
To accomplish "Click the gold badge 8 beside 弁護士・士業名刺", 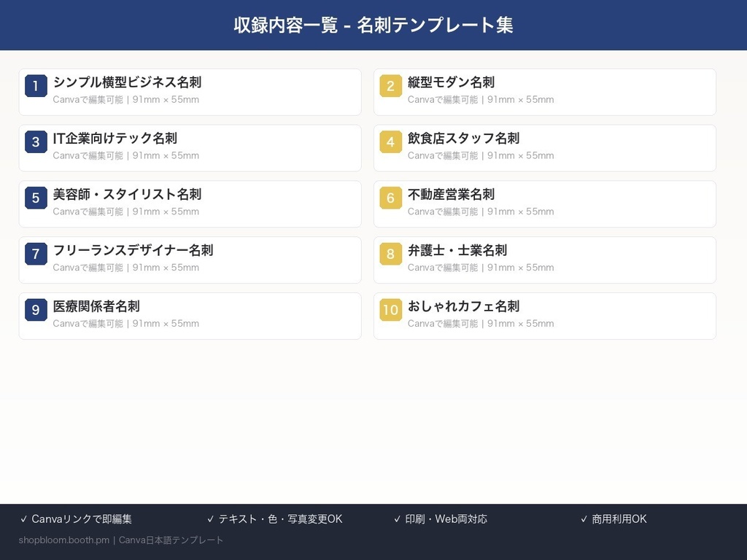I will point(390,254).
